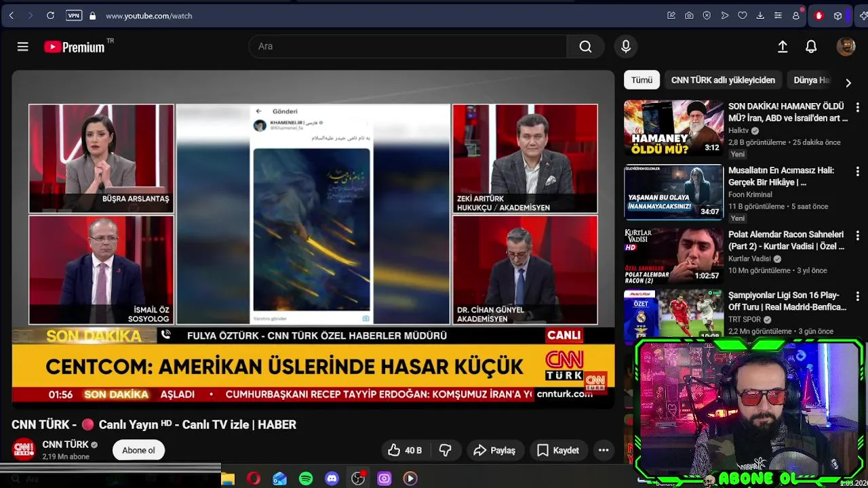
Task: Toggle the browser VPN badge
Action: [74, 16]
